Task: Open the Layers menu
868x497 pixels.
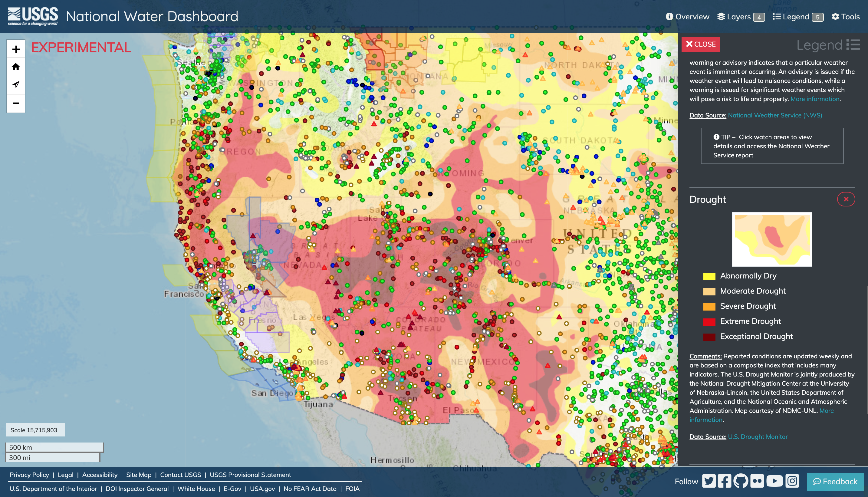Action: click(x=741, y=17)
